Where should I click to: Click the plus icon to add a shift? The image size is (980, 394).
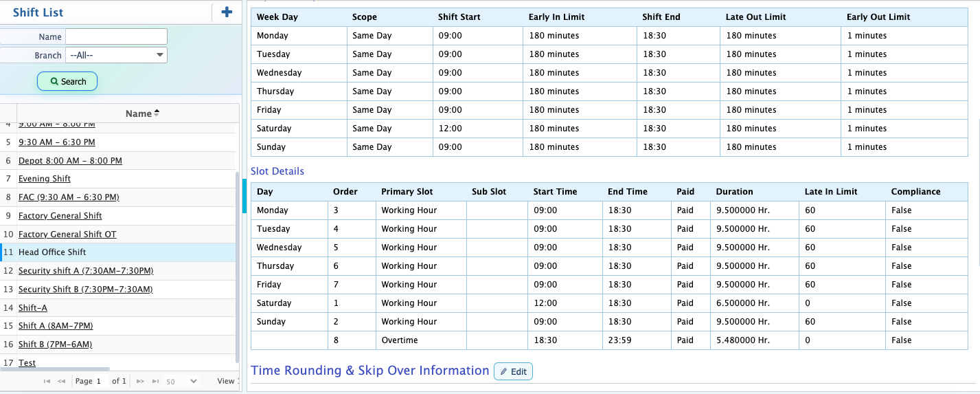[227, 12]
